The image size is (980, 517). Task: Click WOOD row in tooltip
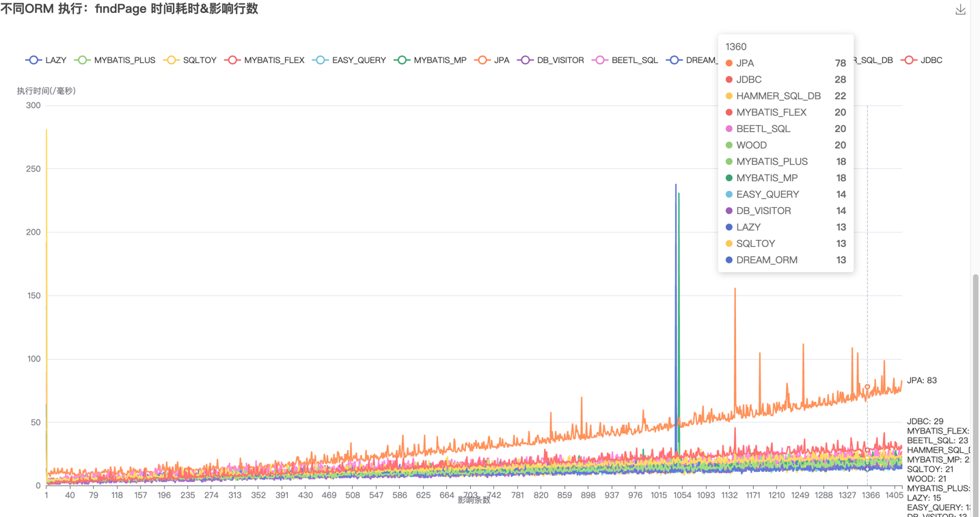785,145
